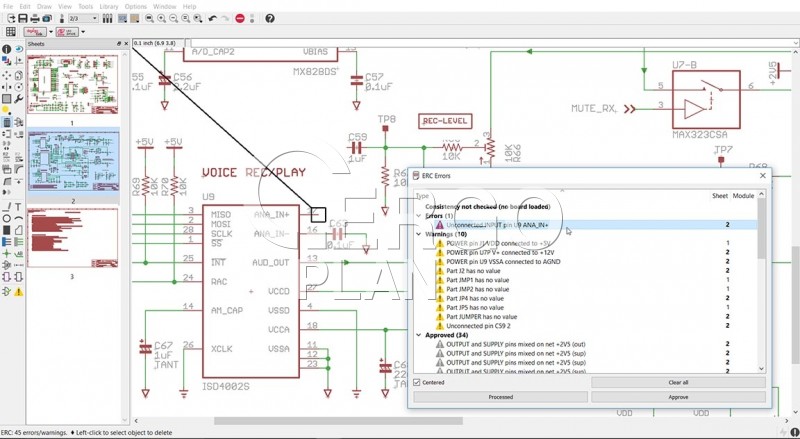Select the Change wrench tool
Screen dimensions: 800x439
point(19,99)
